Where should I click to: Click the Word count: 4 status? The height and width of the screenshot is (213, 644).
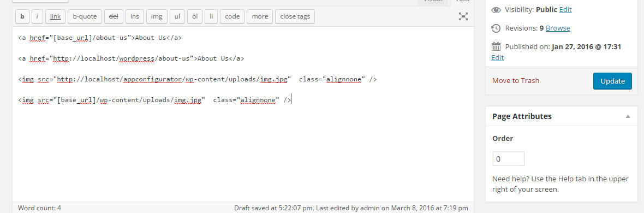39,208
